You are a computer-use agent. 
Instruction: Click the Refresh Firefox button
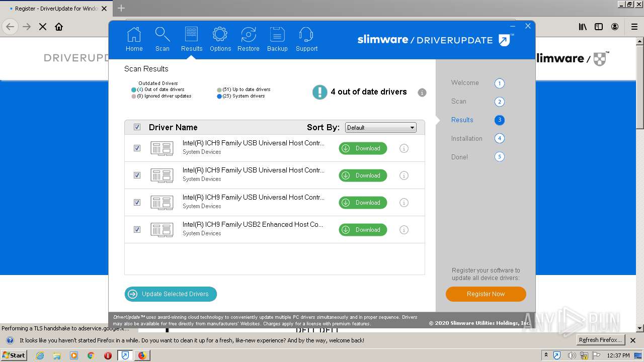[x=600, y=340]
